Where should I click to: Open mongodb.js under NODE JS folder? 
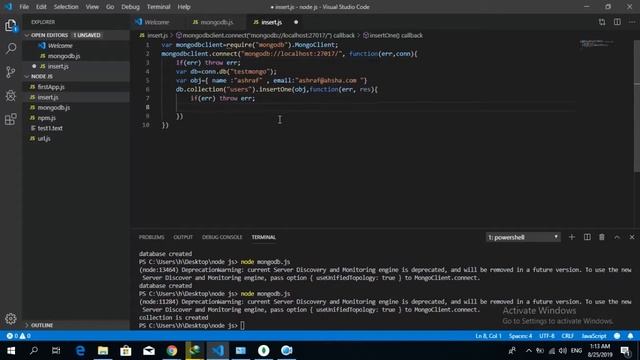76,107
